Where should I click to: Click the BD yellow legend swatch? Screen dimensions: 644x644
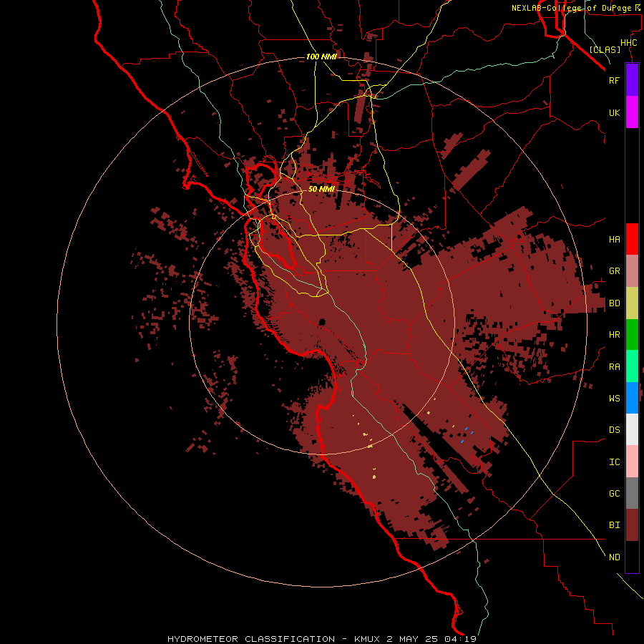point(632,303)
